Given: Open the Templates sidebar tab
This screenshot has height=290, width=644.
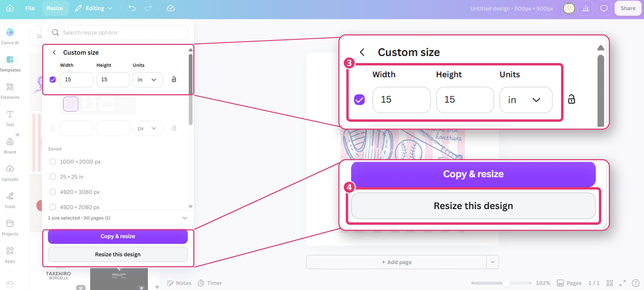Looking at the screenshot, I should pyautogui.click(x=10, y=63).
